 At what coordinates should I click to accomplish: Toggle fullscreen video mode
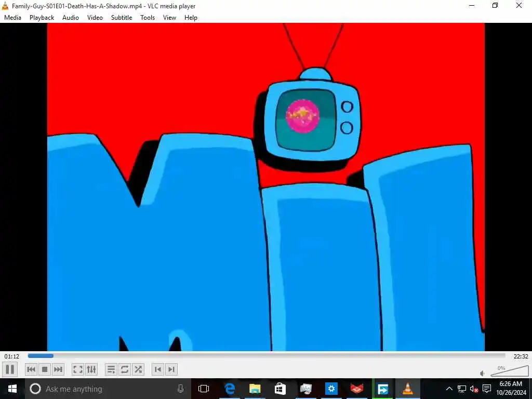point(78,369)
